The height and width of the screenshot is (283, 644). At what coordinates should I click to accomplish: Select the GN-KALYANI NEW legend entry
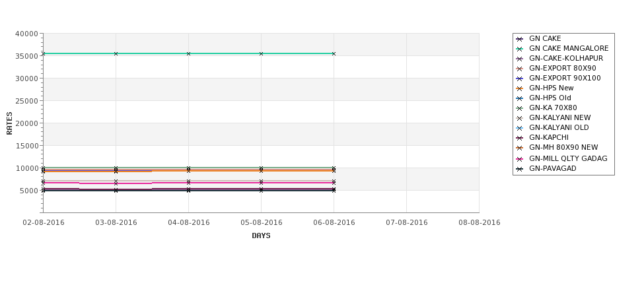pos(554,117)
